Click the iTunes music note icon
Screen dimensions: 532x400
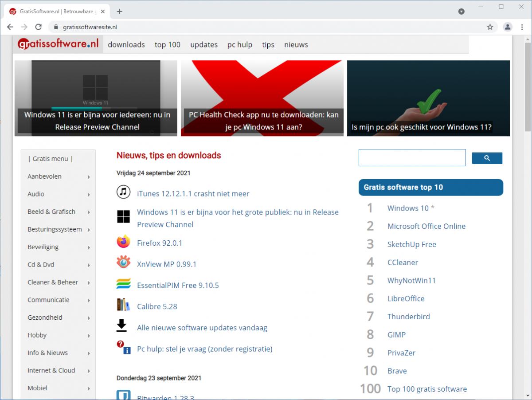(x=123, y=192)
